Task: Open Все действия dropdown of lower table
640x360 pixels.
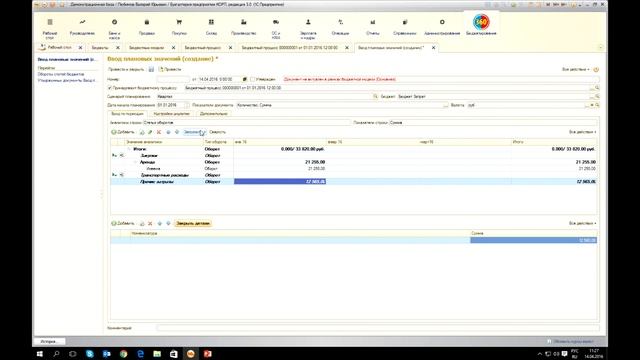Action: tap(582, 224)
